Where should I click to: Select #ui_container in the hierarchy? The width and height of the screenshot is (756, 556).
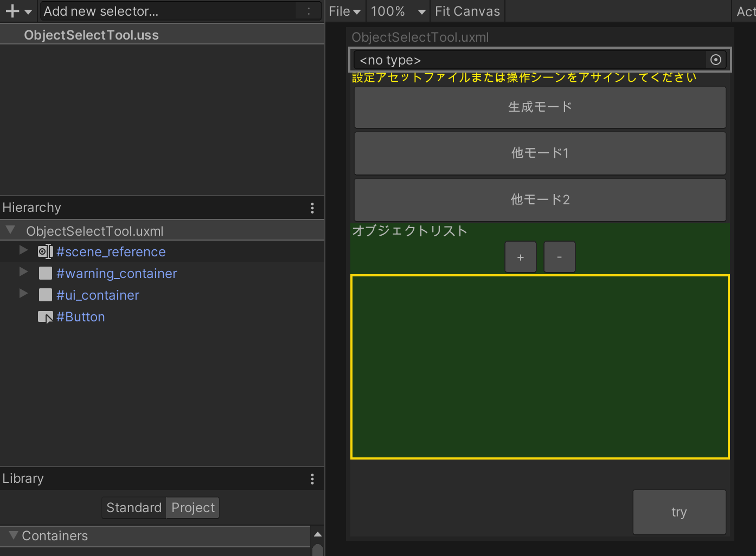point(98,295)
